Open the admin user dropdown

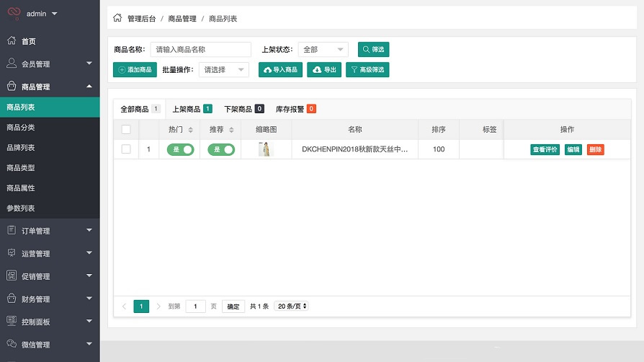pos(42,14)
